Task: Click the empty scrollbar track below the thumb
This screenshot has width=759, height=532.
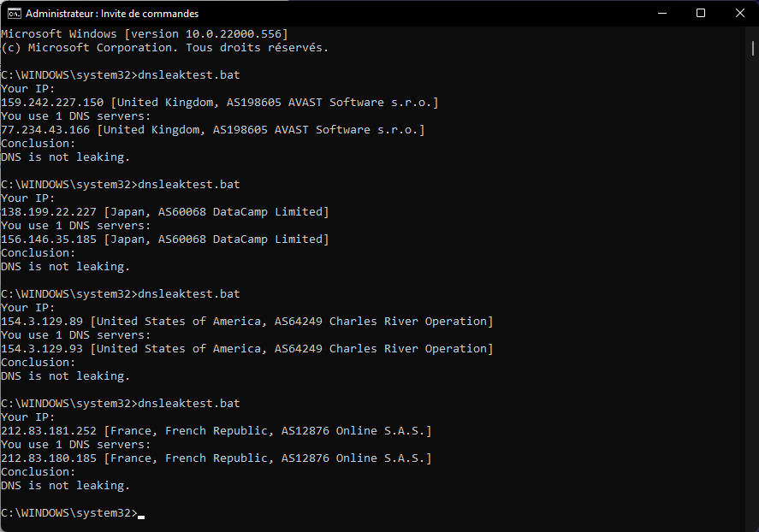Action: (753, 290)
